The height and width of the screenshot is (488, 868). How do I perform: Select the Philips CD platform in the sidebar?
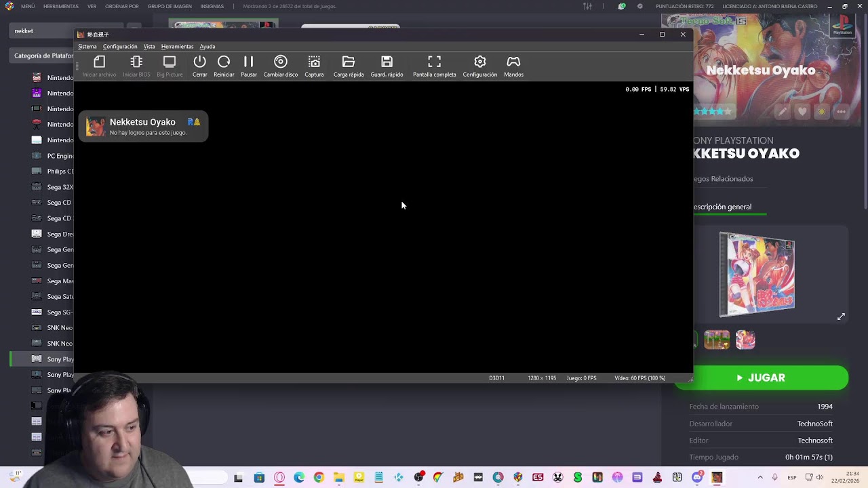53,171
